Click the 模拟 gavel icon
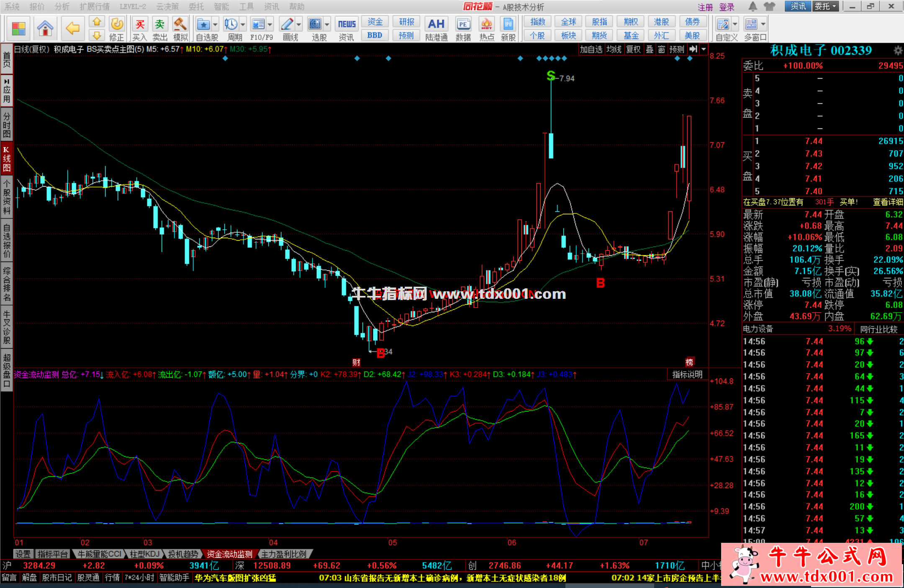904x588 pixels. (180, 24)
